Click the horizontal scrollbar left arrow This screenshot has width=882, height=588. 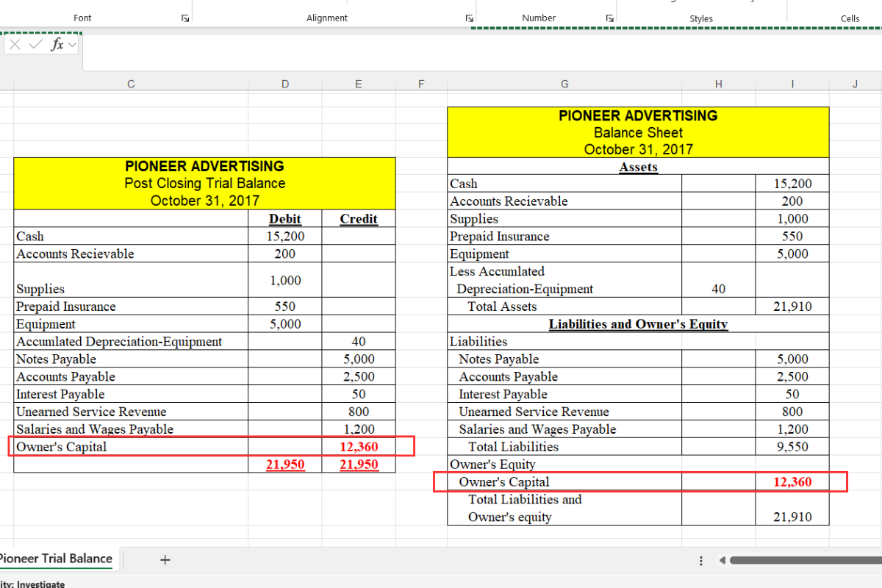723,561
